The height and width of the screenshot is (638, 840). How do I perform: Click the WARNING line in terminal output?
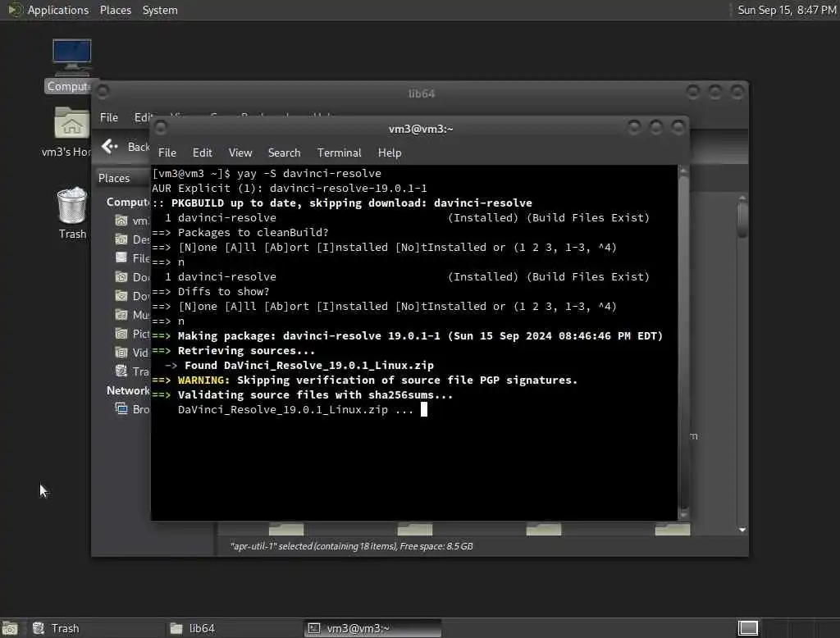tap(365, 380)
